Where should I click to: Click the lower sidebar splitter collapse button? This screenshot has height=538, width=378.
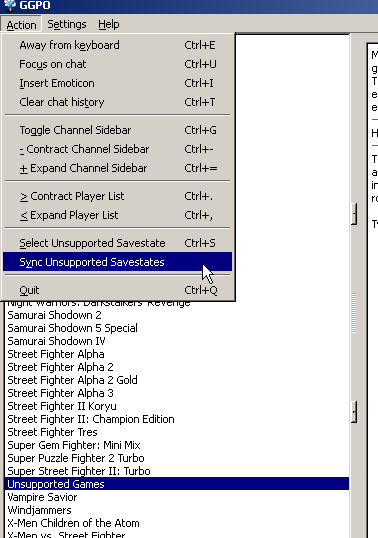354,412
